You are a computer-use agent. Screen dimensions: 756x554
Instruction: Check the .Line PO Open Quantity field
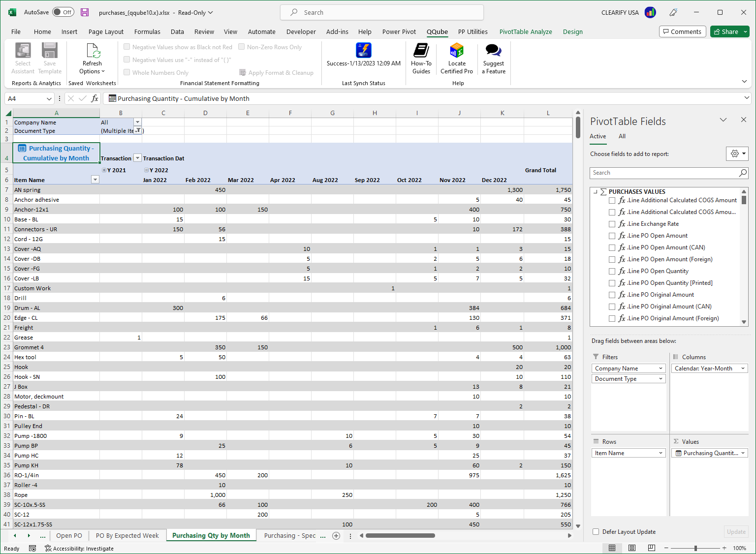tap(612, 271)
